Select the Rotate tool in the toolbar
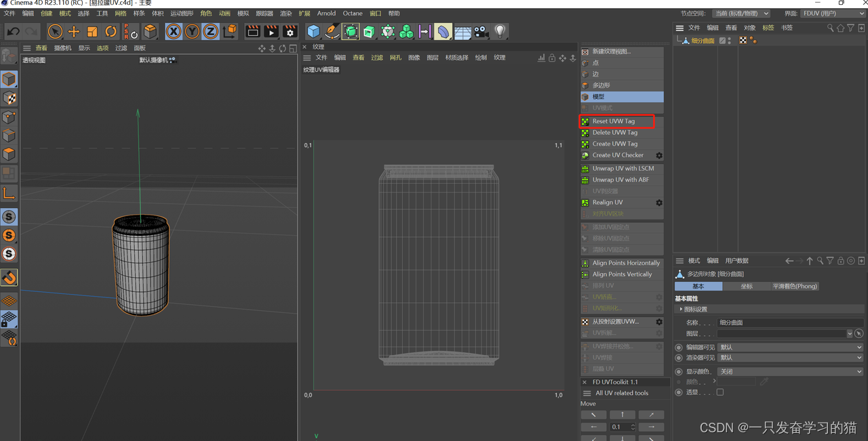 [x=111, y=31]
